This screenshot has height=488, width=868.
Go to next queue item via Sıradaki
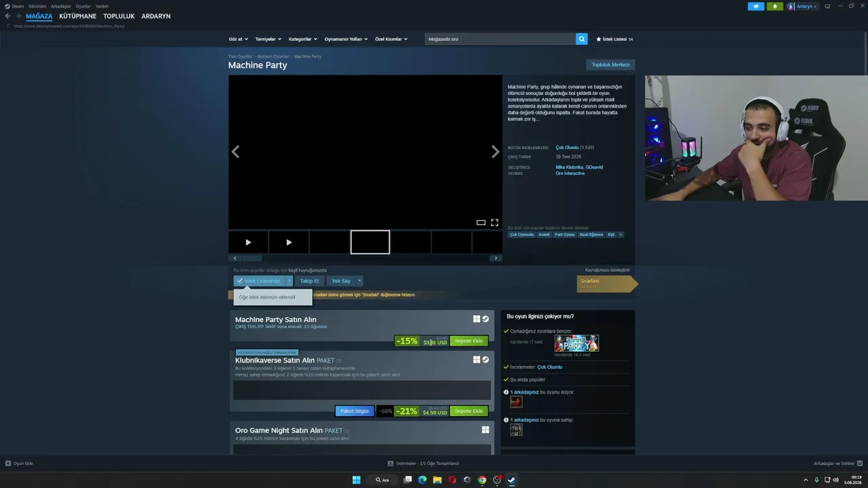pyautogui.click(x=607, y=284)
